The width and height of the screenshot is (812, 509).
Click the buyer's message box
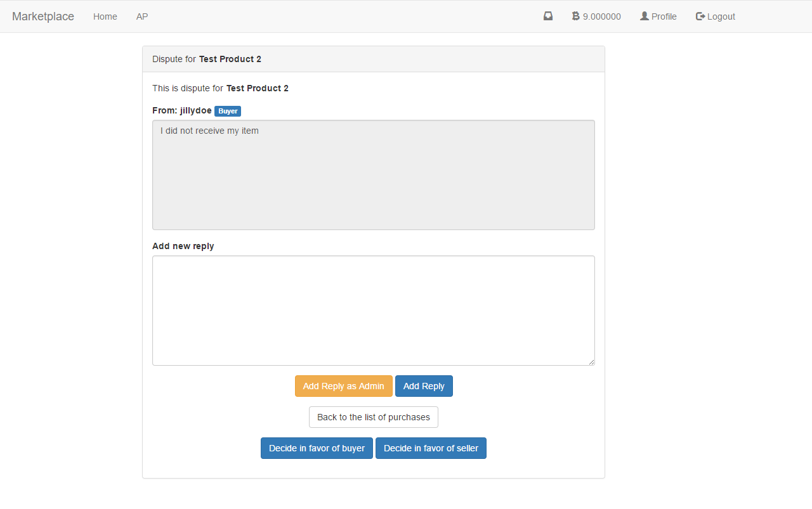point(373,175)
